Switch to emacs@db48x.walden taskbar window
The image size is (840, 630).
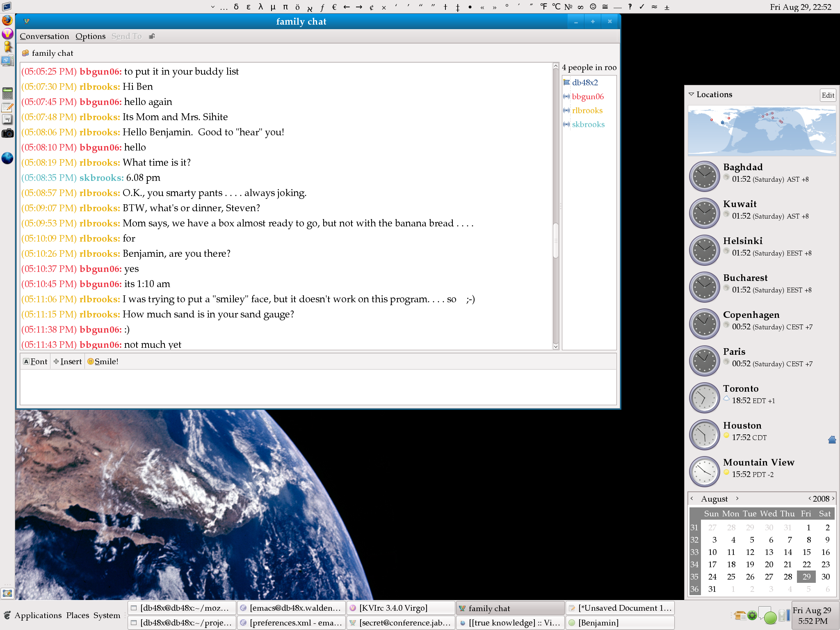point(291,608)
